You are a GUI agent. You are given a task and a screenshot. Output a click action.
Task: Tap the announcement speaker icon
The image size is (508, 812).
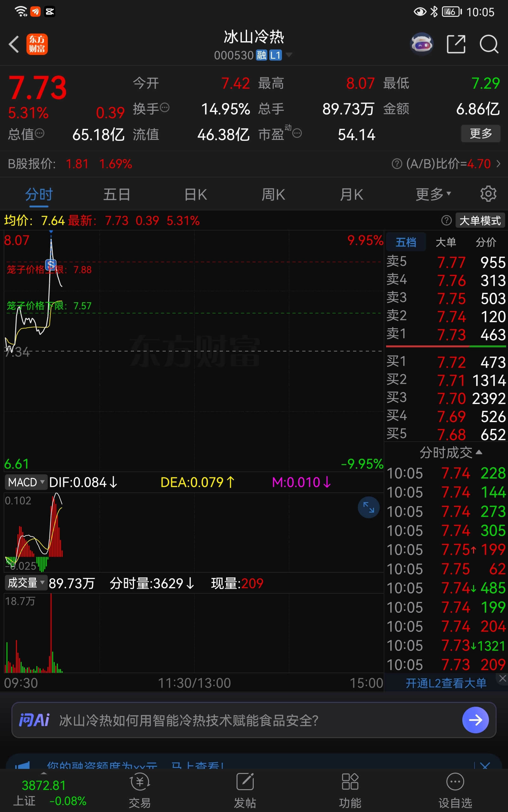23,765
